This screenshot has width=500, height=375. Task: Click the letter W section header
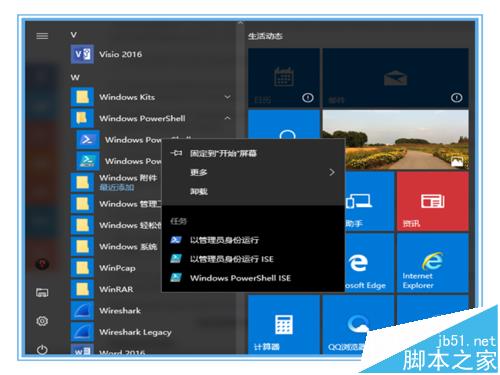75,77
